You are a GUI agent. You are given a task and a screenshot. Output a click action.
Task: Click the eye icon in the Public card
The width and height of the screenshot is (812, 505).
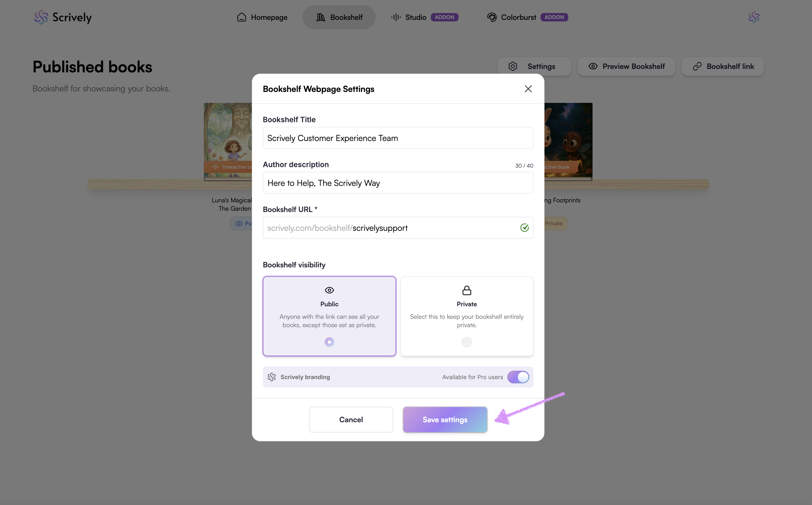coord(329,290)
